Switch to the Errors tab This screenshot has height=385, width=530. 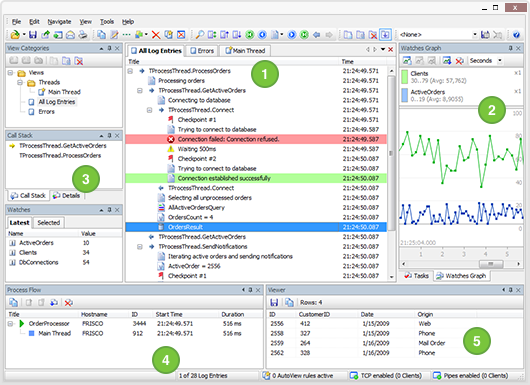coord(202,51)
